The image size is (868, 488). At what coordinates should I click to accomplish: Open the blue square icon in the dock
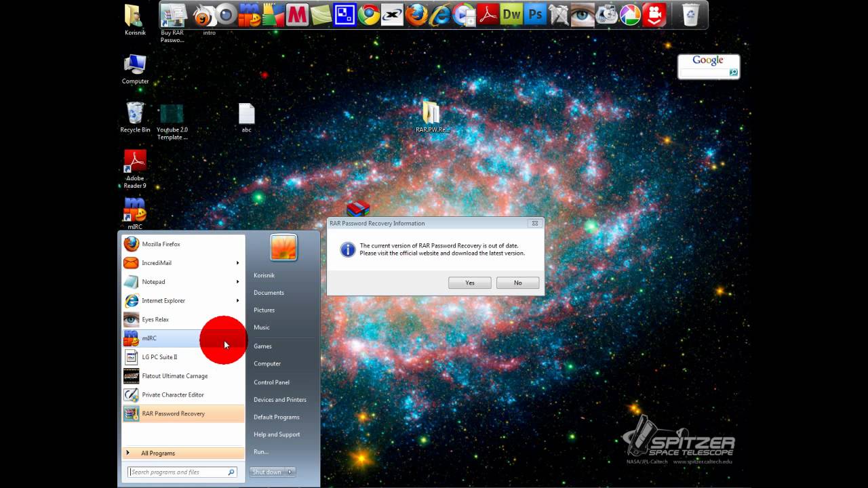click(x=345, y=14)
